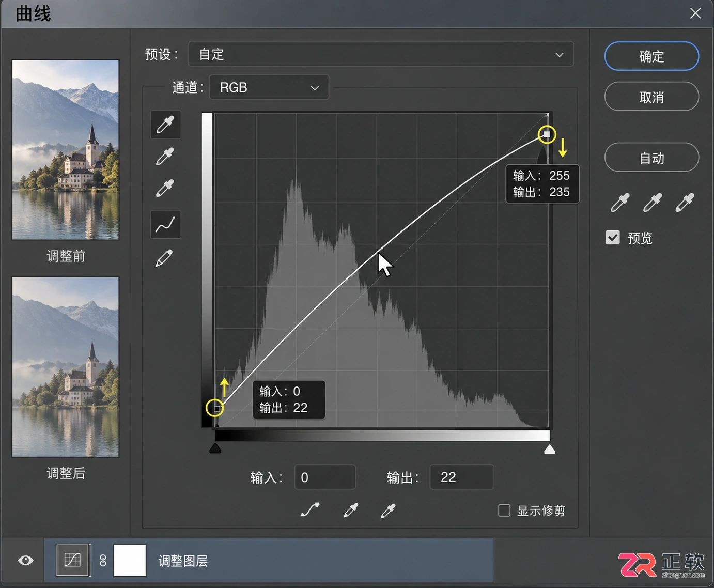
Task: Click the on-image curve adjustment icon below graph
Action: 310,510
